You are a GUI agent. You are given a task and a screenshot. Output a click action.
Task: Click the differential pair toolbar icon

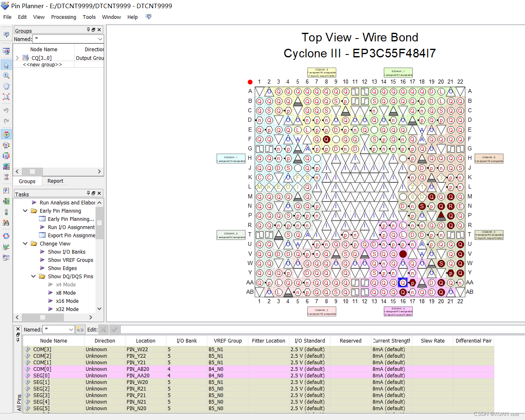(x=6, y=177)
